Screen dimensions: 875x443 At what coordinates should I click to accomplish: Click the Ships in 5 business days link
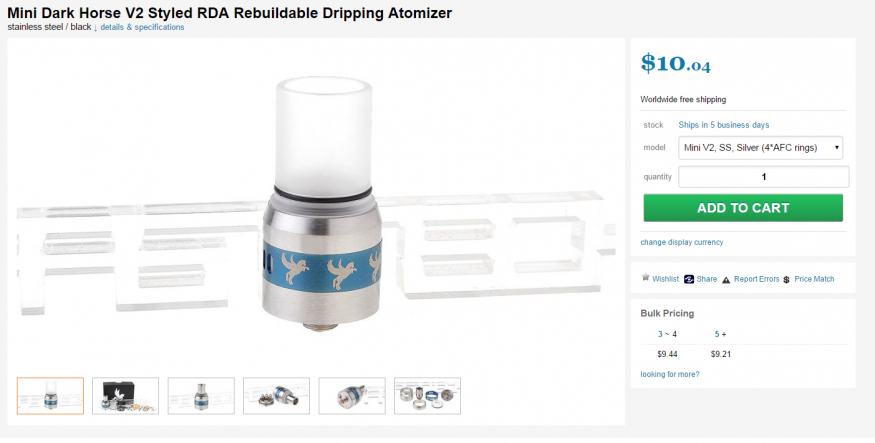pyautogui.click(x=724, y=125)
